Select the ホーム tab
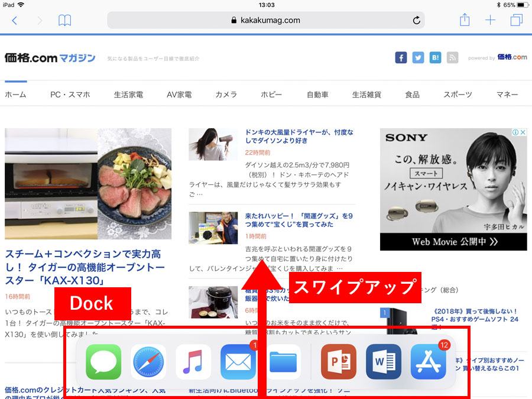Screen dimensions: 532x399 pos(15,95)
